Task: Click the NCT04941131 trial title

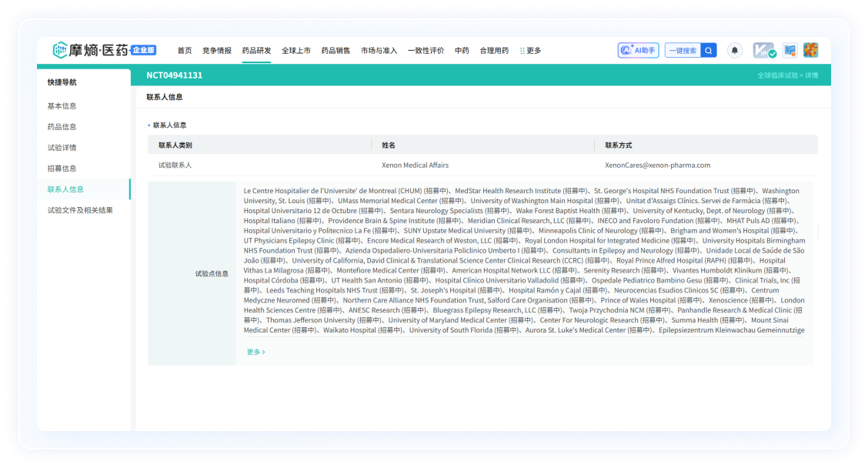Action: [x=175, y=75]
